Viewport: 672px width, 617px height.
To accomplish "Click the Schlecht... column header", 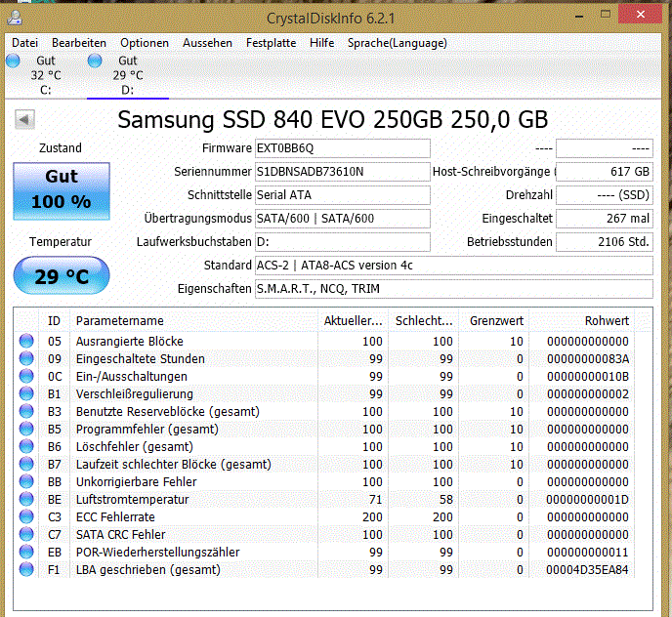I will 424,321.
